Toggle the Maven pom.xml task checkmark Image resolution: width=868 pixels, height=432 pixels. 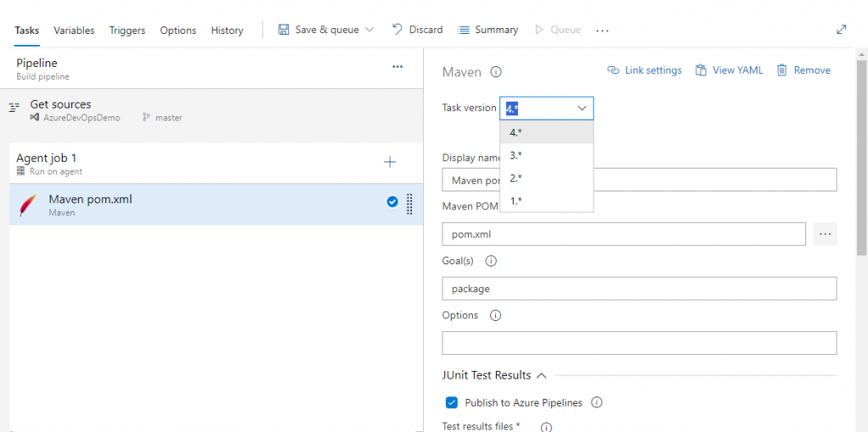[x=392, y=202]
